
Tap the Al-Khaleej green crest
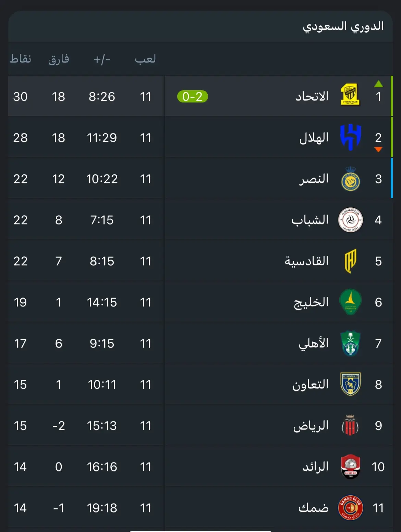point(350,302)
